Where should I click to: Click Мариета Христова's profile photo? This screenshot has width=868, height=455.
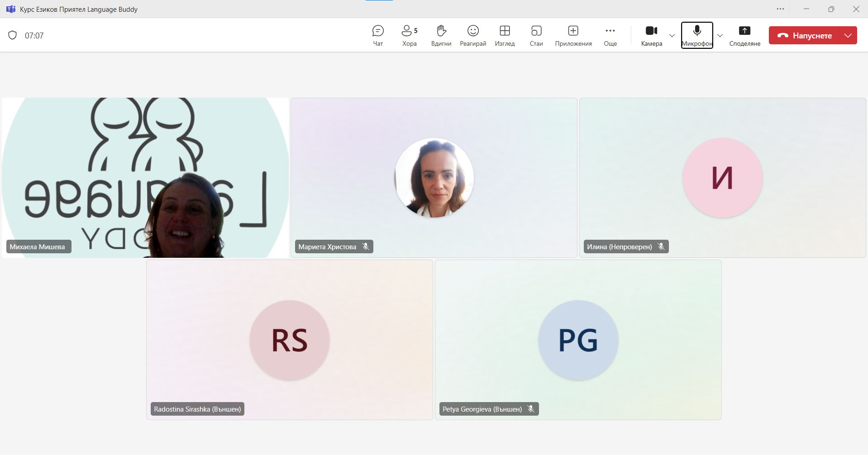(434, 178)
